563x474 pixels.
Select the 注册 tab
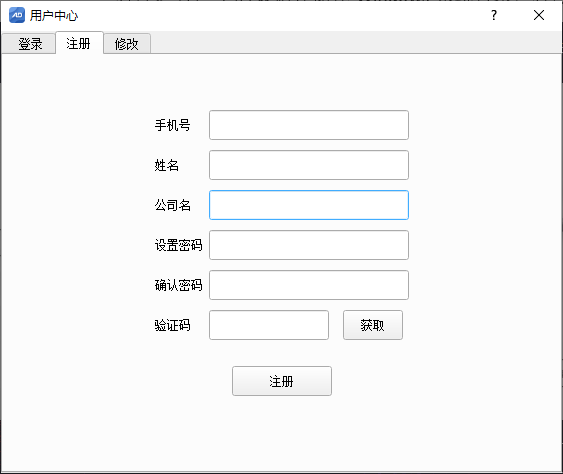(79, 43)
